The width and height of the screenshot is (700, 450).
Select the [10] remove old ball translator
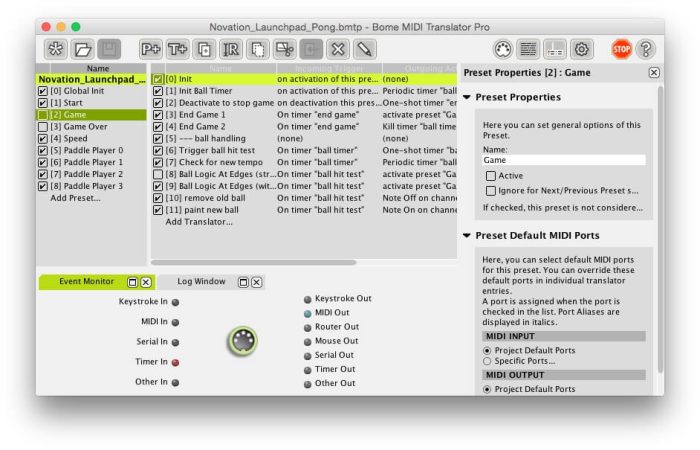(304, 198)
